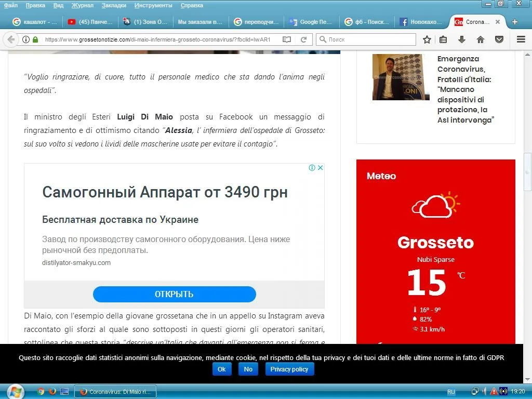The width and height of the screenshot is (532, 399).
Task: Open a new browser tab
Action: [x=515, y=22]
